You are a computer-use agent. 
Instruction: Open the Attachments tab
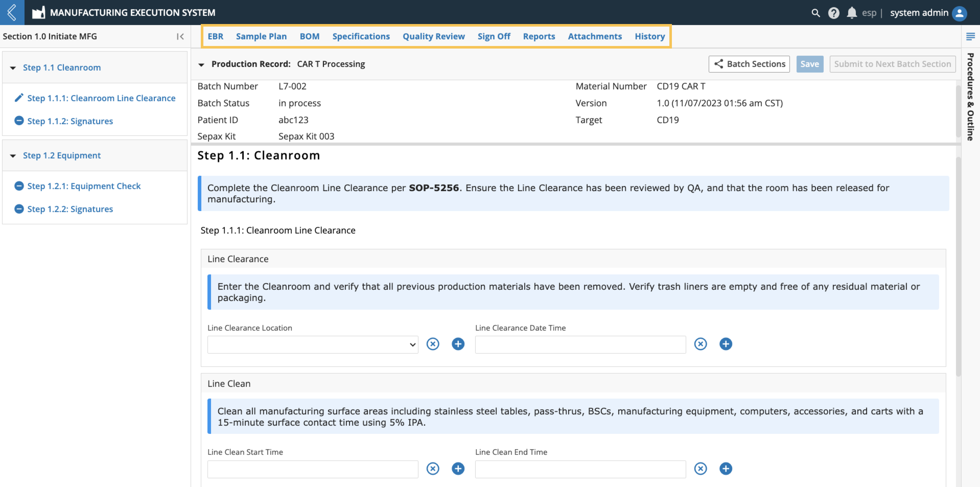point(595,36)
